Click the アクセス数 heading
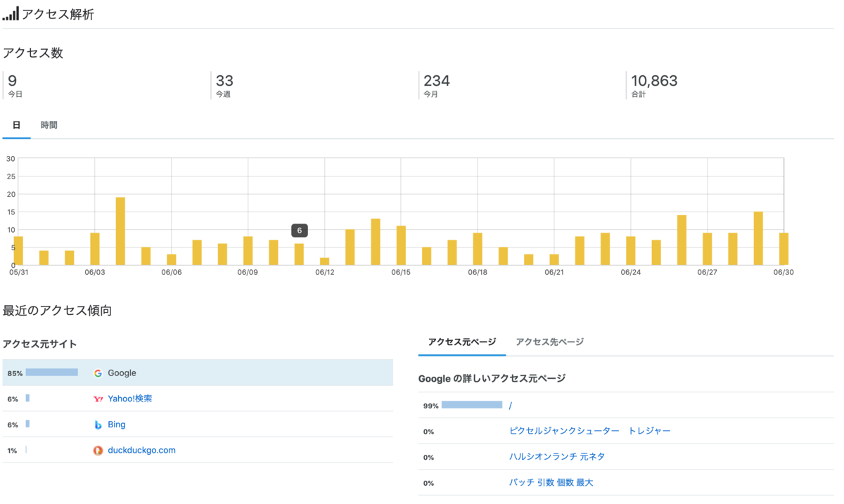The width and height of the screenshot is (844, 504). coord(33,53)
